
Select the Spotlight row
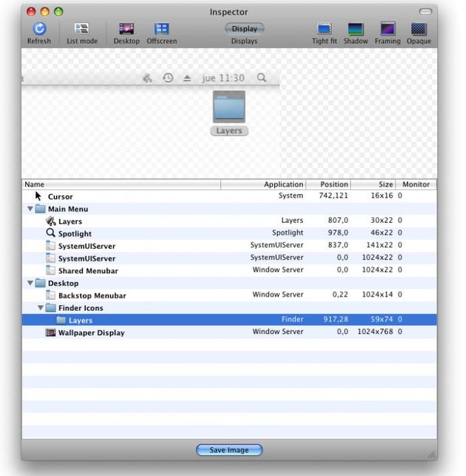pos(229,233)
